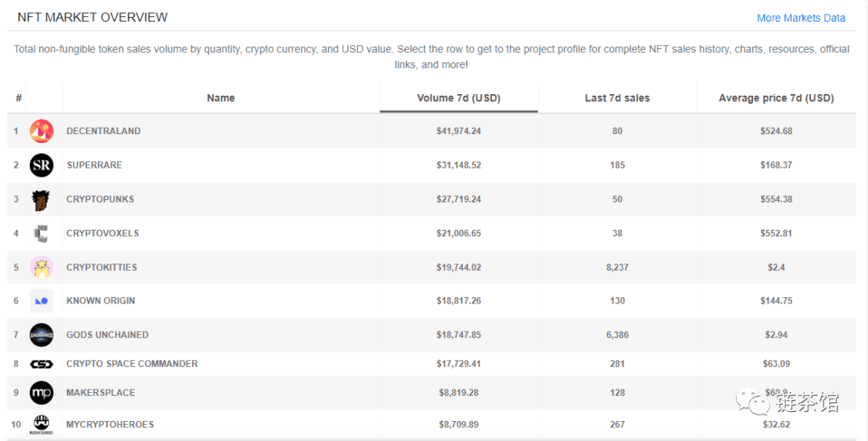Viewport: 868px width, 441px height.
Task: Select the CRYPTOKITTIES name text
Action: pos(101,267)
